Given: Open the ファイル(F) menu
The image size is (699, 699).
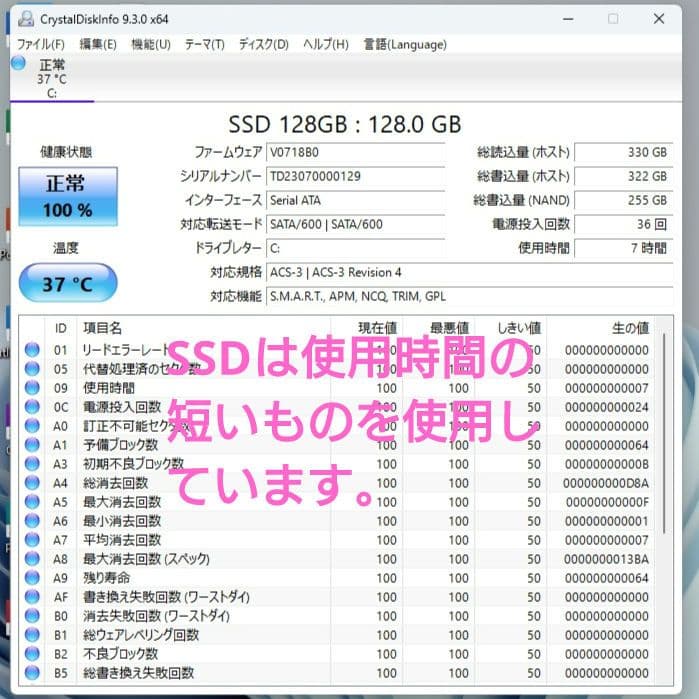Looking at the screenshot, I should coord(41,44).
